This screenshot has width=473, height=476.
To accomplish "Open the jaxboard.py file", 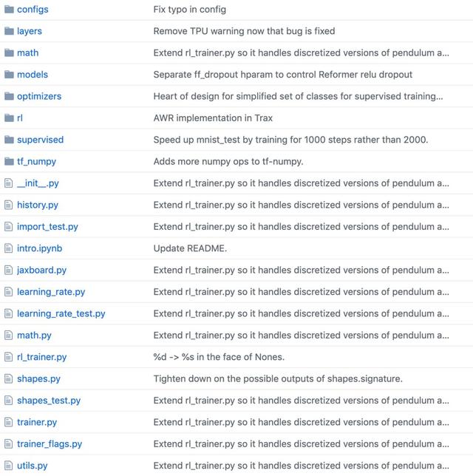I will (41, 271).
